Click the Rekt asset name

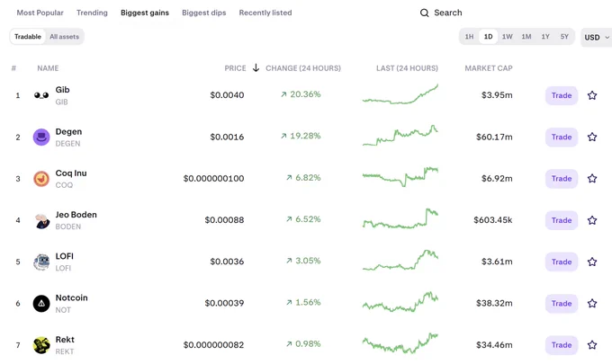(65, 340)
